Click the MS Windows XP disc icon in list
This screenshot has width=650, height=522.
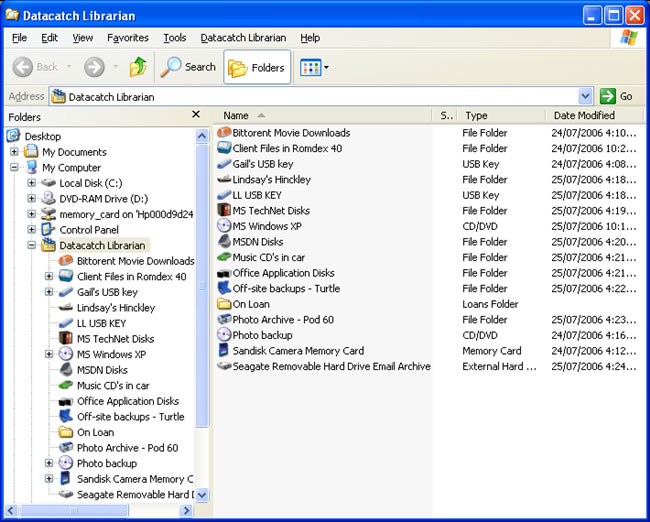pyautogui.click(x=224, y=226)
